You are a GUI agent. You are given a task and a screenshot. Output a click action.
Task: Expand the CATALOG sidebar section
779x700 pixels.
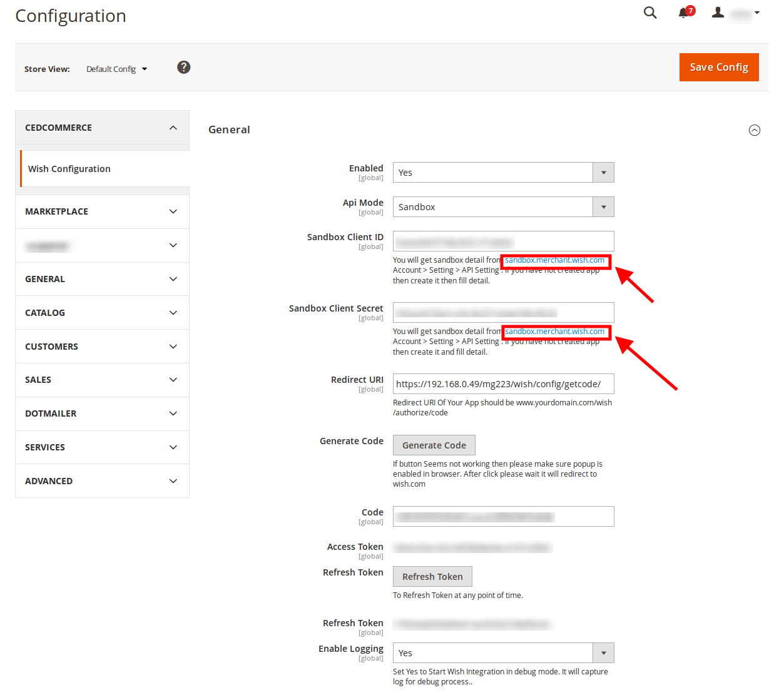point(103,313)
